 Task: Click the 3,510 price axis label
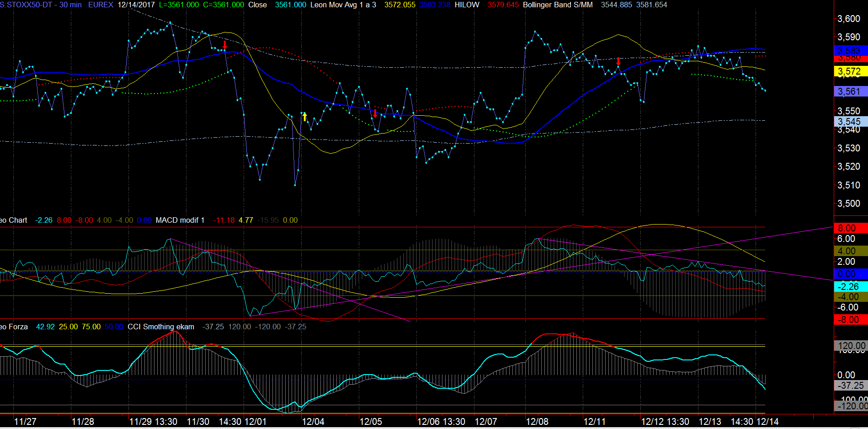[849, 185]
